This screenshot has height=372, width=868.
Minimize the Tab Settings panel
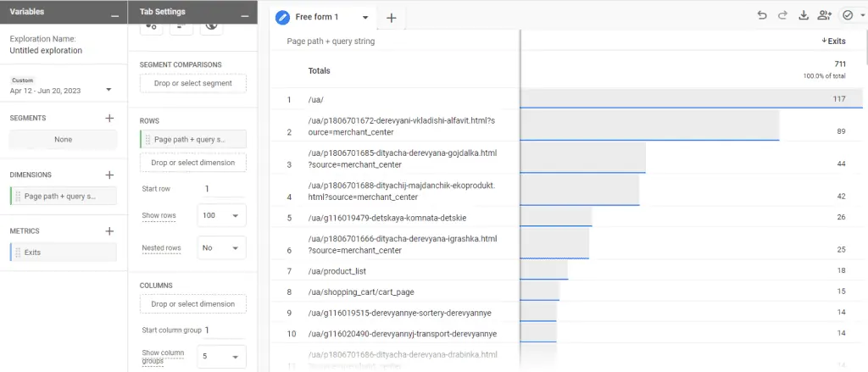[245, 16]
